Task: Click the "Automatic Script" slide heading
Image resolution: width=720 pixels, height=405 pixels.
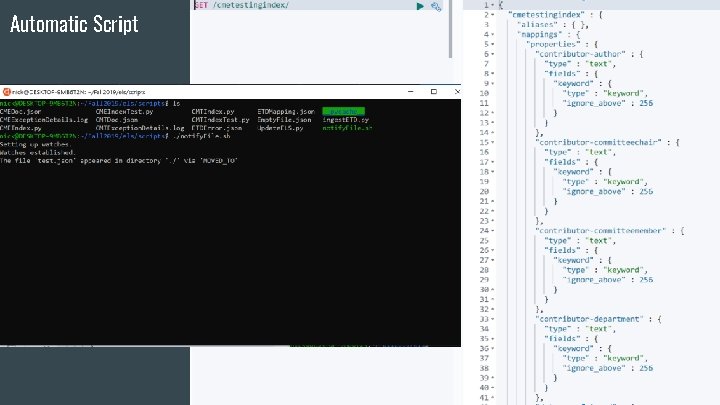Action: 74,24
